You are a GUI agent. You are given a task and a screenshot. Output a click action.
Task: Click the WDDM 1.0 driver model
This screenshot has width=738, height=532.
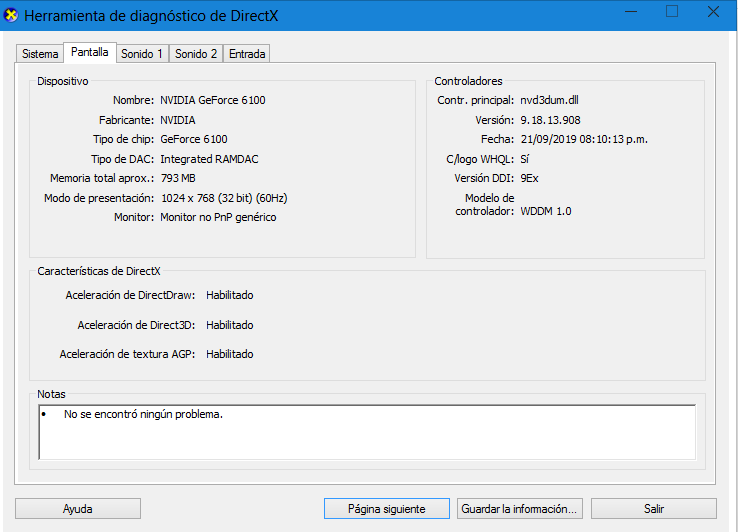coord(545,211)
